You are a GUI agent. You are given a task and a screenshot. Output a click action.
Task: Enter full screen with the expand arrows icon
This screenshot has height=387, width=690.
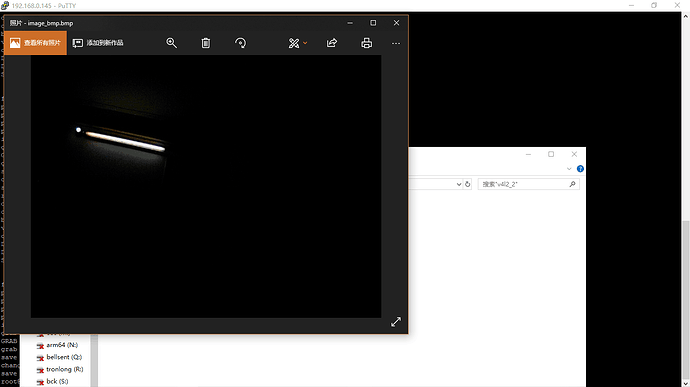396,322
